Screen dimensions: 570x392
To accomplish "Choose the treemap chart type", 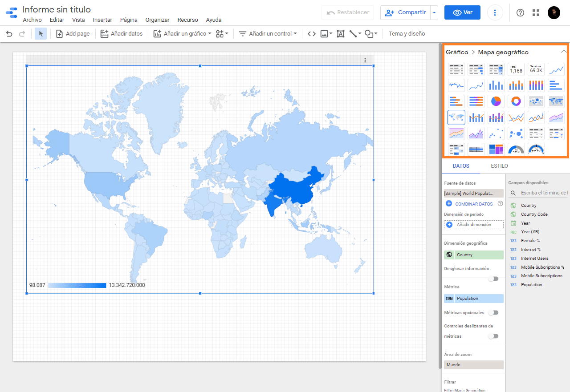I will click(496, 150).
